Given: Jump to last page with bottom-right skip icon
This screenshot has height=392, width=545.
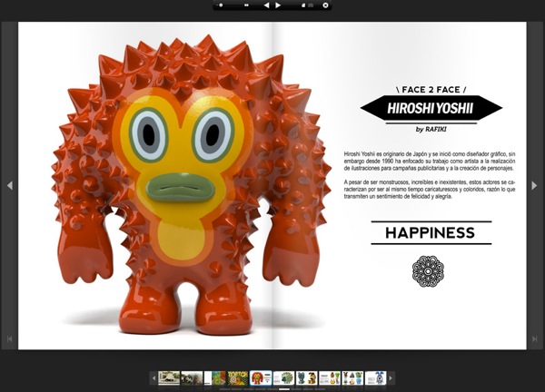Looking at the screenshot, I should point(535,338).
